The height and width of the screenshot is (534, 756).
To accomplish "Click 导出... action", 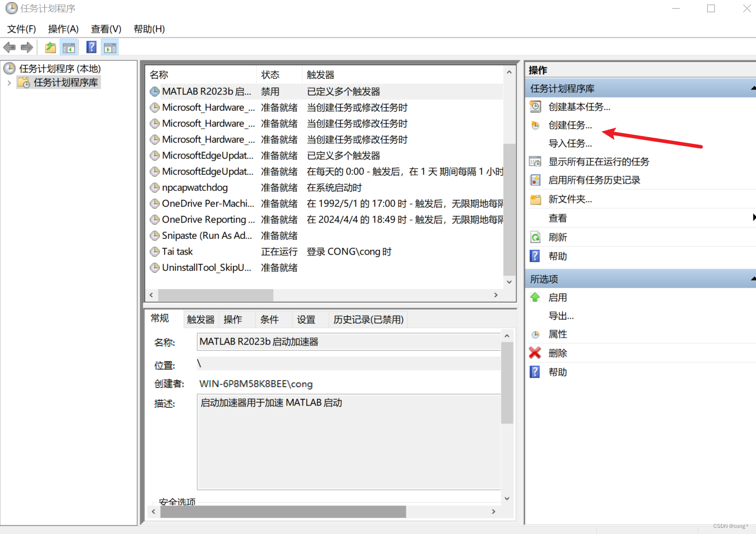I will click(561, 316).
